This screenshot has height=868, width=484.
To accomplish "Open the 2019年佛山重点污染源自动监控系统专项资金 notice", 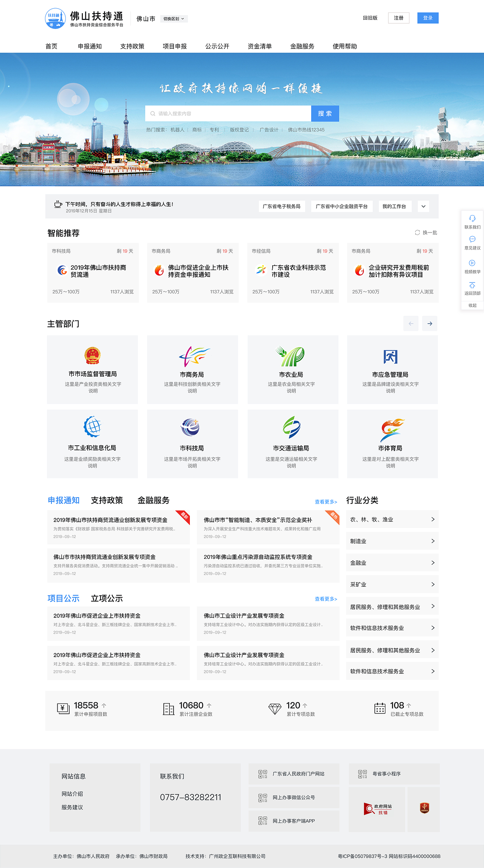I will coord(268,566).
